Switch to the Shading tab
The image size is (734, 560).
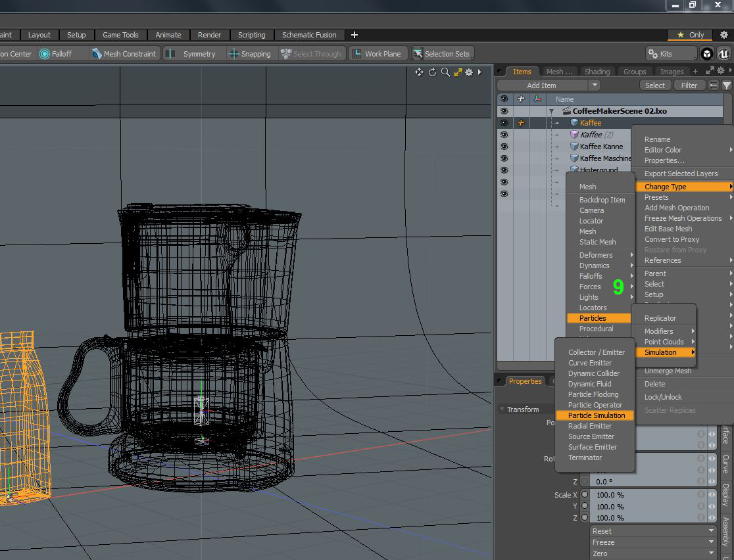click(597, 72)
